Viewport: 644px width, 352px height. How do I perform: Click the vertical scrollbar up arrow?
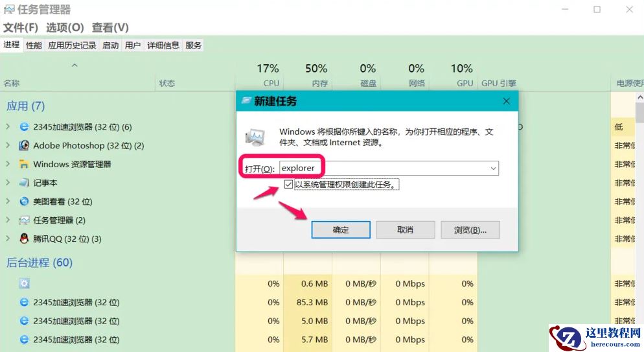(x=640, y=97)
